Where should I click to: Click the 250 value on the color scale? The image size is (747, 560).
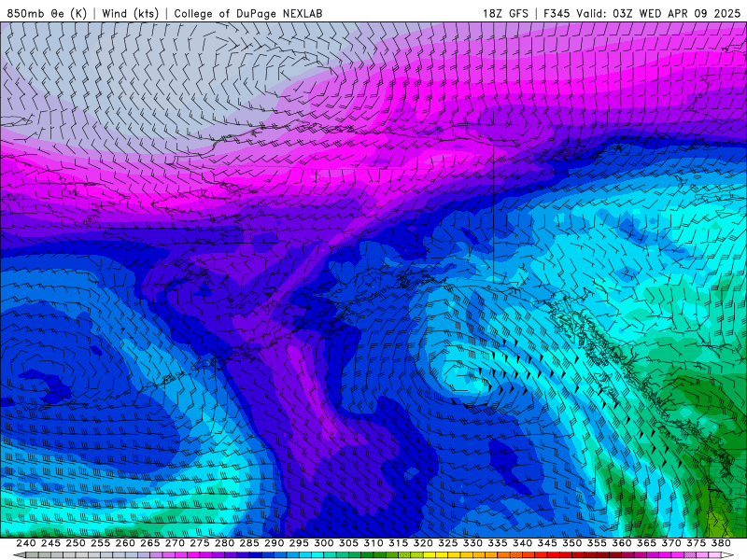click(x=76, y=543)
